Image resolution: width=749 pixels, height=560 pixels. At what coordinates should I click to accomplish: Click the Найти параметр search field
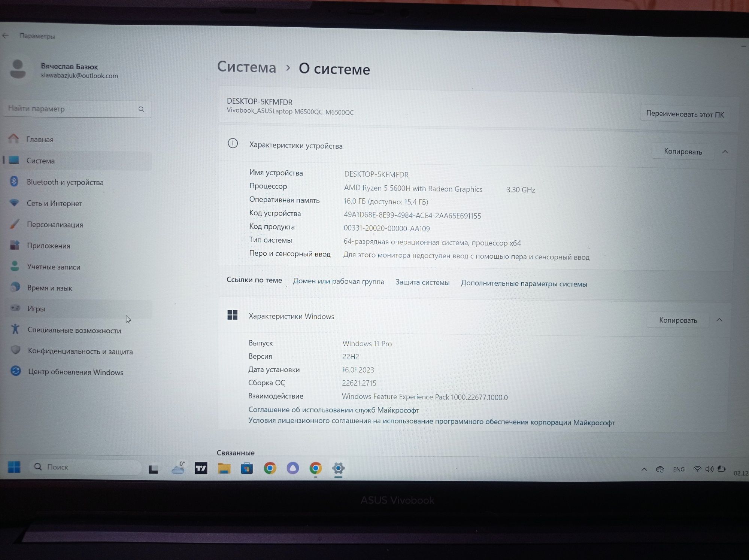click(x=77, y=109)
